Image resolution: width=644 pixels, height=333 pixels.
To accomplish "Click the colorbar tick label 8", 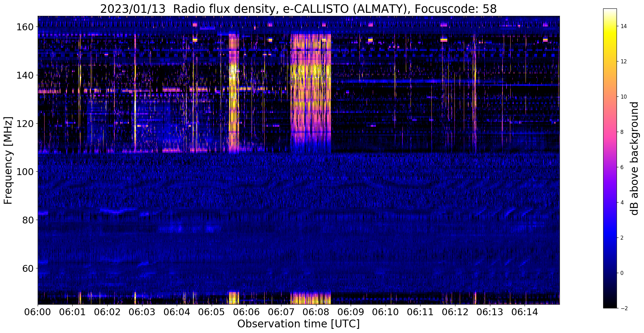I will (622, 132).
